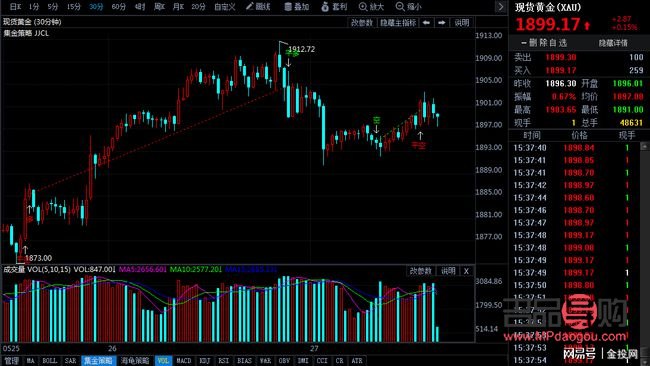Viewport: 650px width, 366px height.
Task: Click 改参数 for the main chart indicator
Action: pos(362,22)
